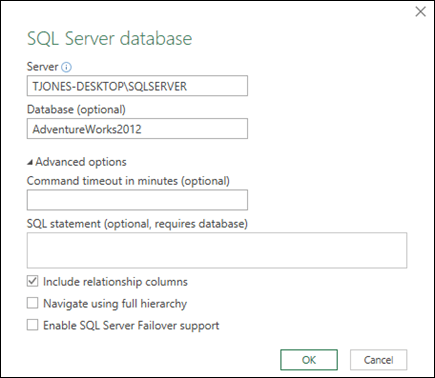Image resolution: width=435 pixels, height=378 pixels.
Task: Click the Server label text
Action: pyautogui.click(x=43, y=67)
